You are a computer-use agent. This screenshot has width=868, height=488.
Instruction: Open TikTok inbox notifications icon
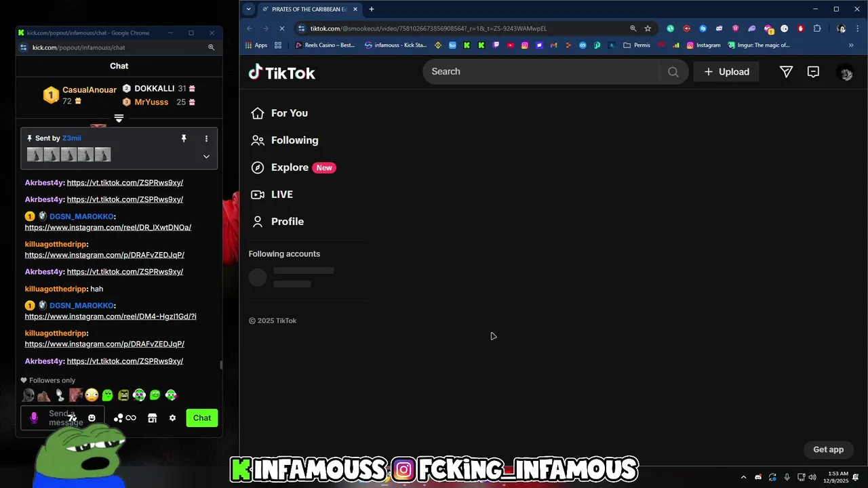tap(813, 72)
